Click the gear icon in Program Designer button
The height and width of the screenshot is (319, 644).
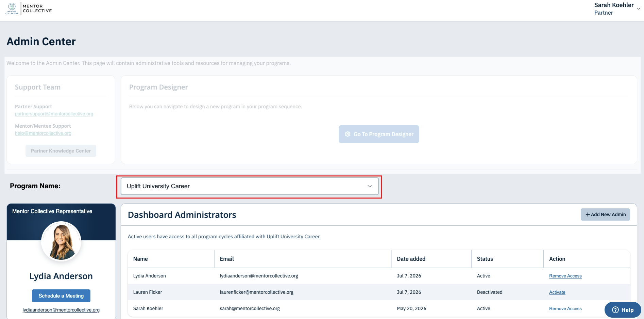348,134
